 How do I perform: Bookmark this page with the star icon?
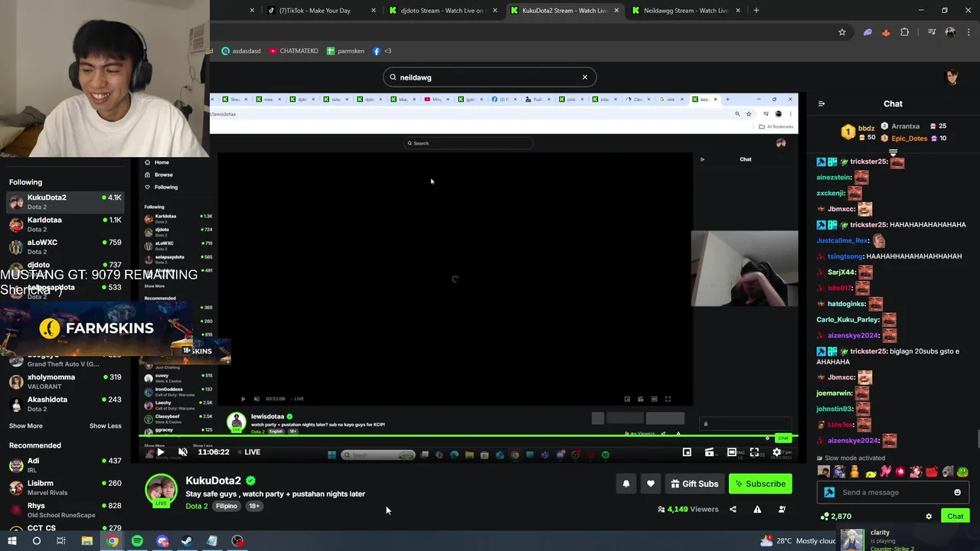[x=842, y=32]
